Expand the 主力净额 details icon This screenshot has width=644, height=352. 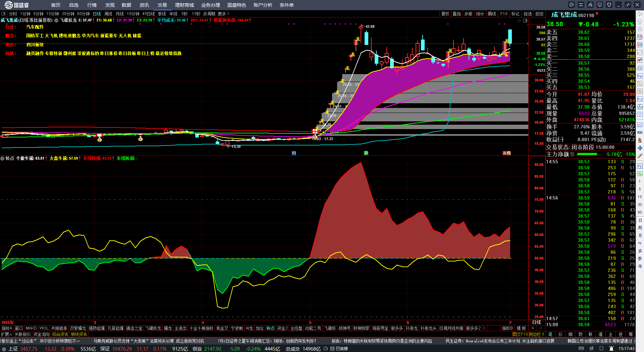coord(572,154)
